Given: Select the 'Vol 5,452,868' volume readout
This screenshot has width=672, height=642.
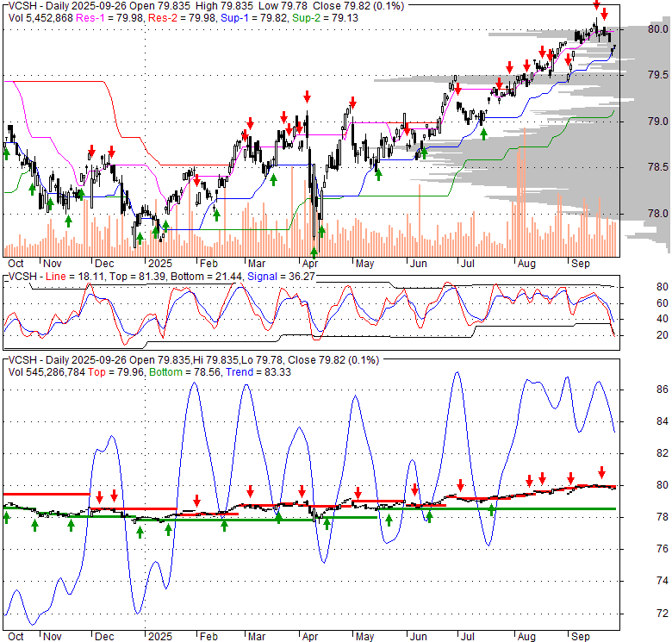Looking at the screenshot, I should 40,18.
